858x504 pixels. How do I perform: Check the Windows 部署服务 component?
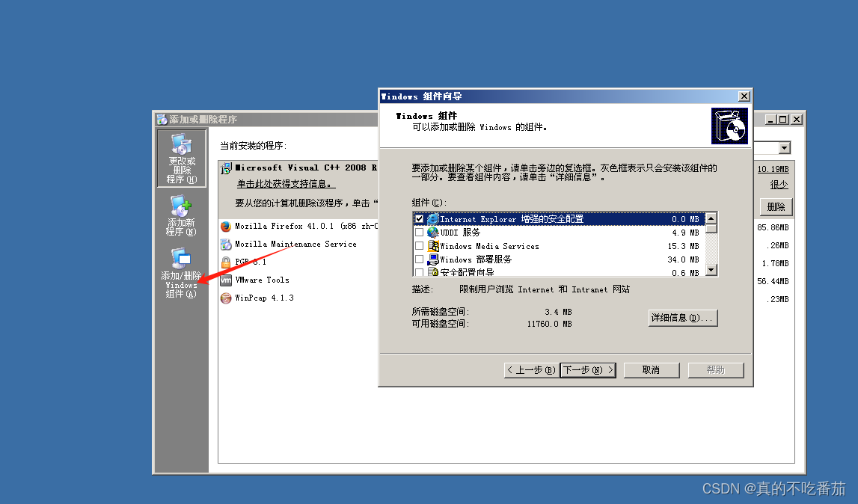click(419, 258)
